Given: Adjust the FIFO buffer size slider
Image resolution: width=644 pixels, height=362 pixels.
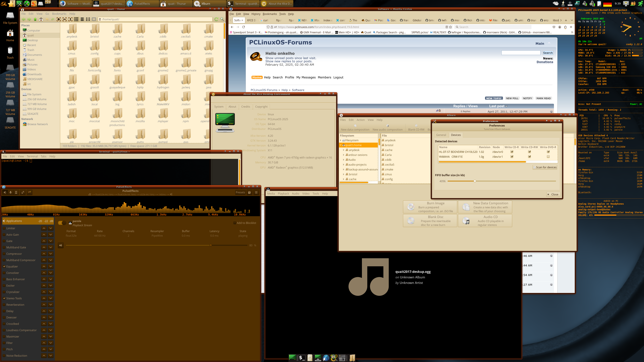Looking at the screenshot, I should tap(474, 181).
